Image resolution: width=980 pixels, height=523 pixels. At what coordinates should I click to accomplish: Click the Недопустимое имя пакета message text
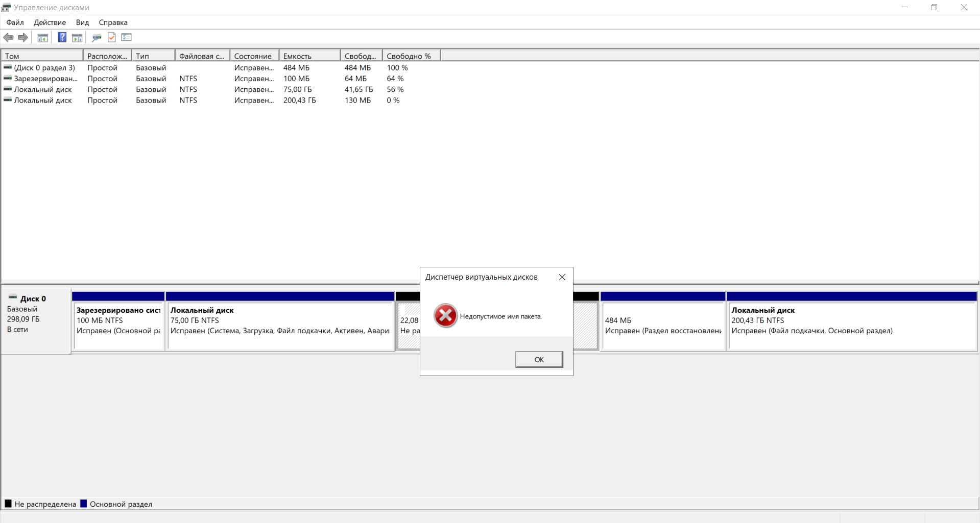[500, 316]
